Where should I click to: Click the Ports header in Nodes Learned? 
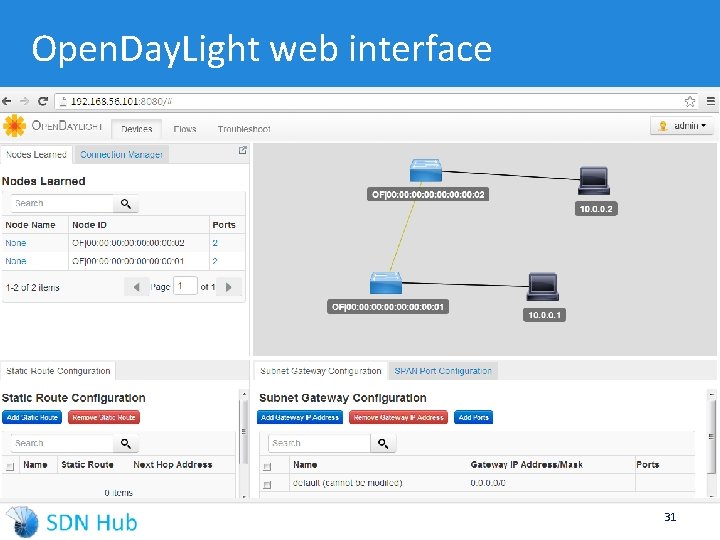[x=224, y=225]
